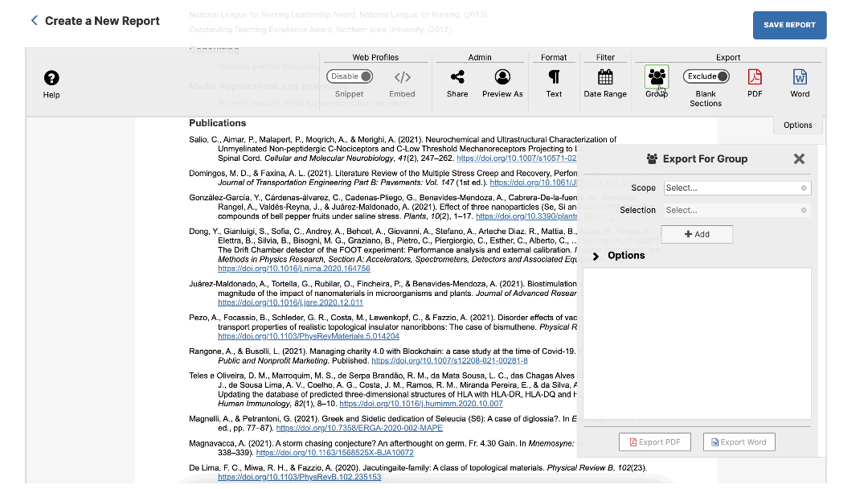Expand the Options section chevron
The width and height of the screenshot is (868, 489).
click(596, 256)
